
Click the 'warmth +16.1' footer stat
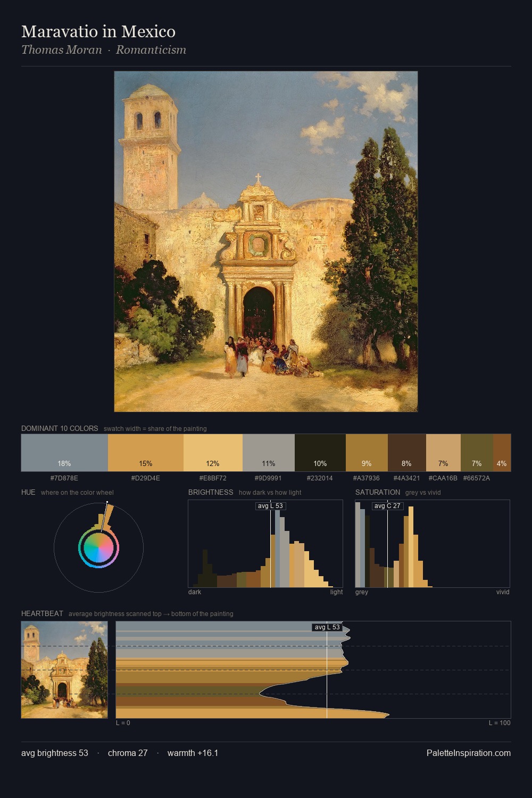[x=193, y=753]
